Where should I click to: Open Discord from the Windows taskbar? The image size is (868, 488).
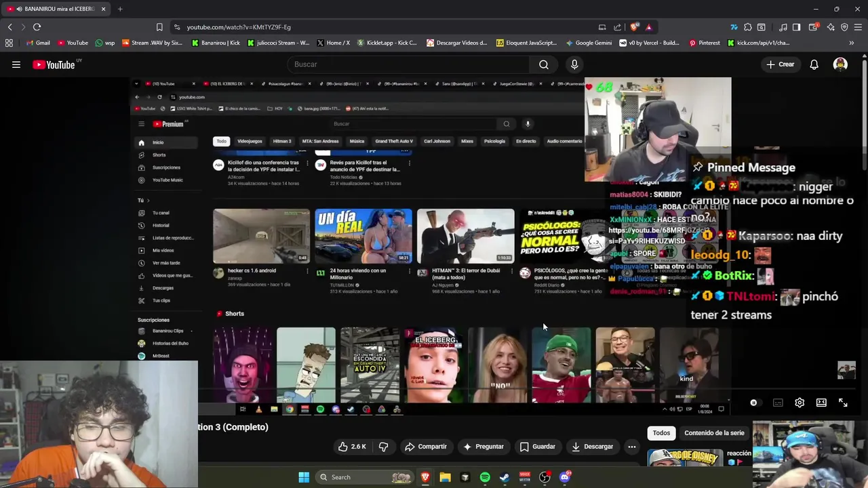point(564,477)
